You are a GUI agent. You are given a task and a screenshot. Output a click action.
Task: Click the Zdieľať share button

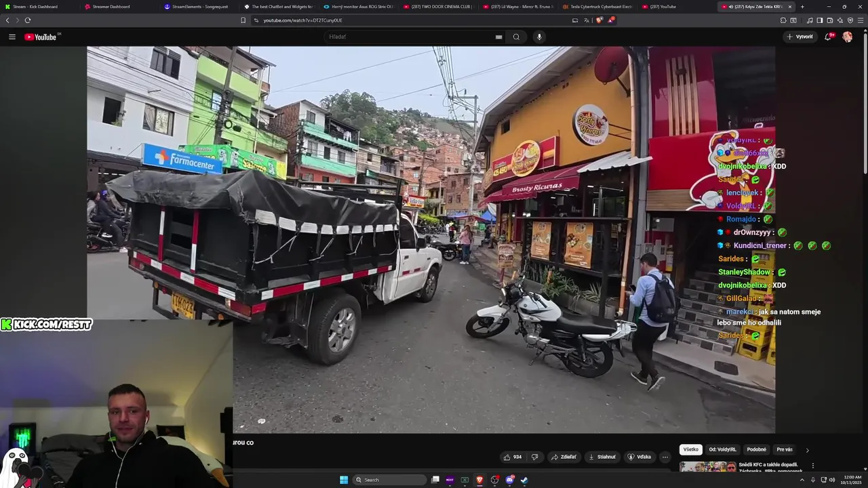tap(563, 457)
